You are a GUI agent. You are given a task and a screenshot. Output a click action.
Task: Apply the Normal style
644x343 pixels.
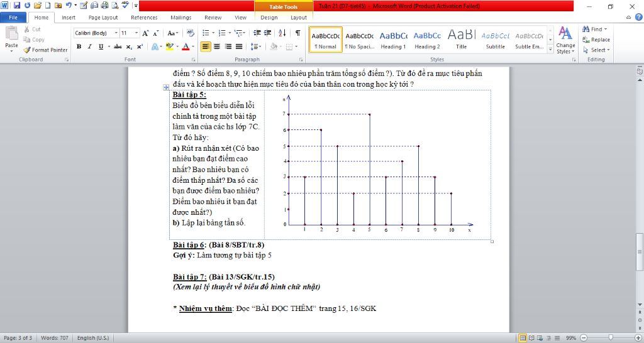coord(326,40)
